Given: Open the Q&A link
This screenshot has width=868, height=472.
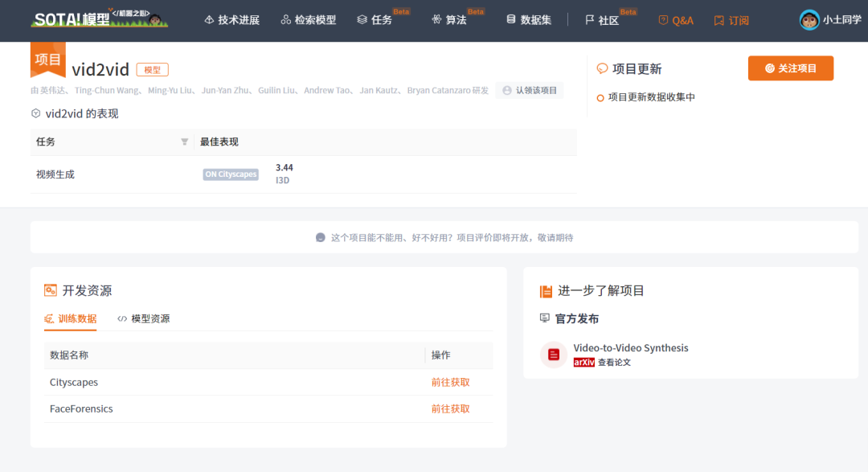Looking at the screenshot, I should pyautogui.click(x=676, y=20).
